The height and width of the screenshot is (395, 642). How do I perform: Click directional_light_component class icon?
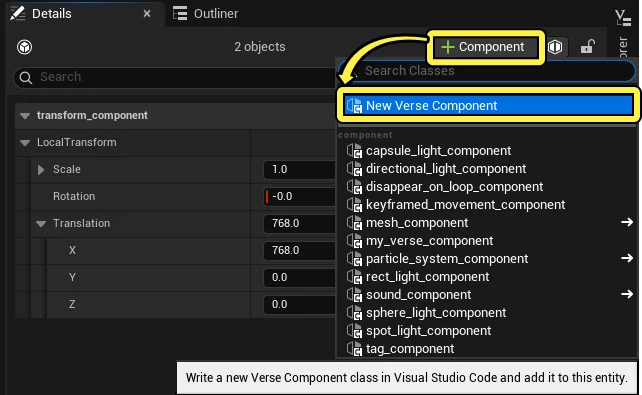tap(355, 169)
